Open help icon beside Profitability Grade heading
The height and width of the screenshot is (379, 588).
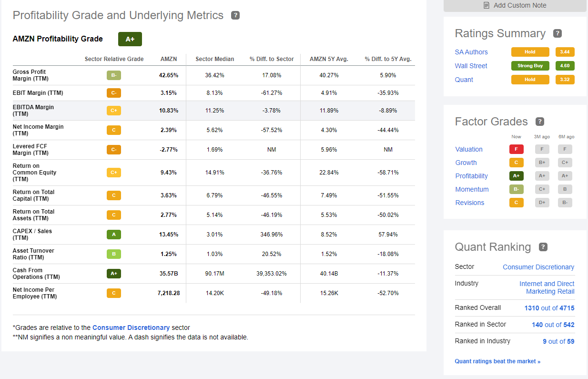(235, 15)
